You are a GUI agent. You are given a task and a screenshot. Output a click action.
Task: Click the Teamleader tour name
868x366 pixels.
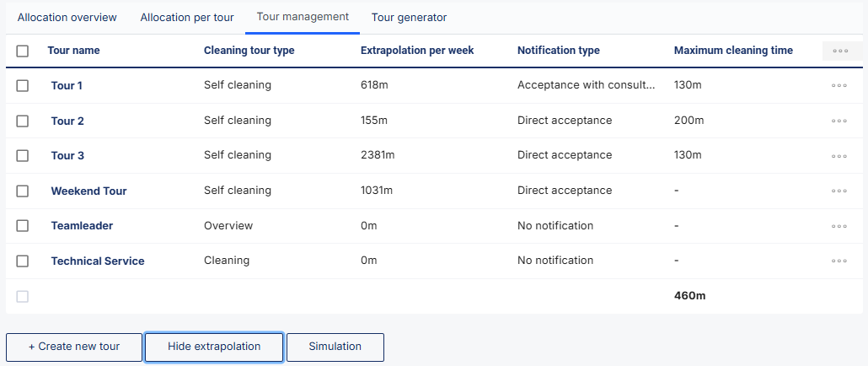(82, 226)
